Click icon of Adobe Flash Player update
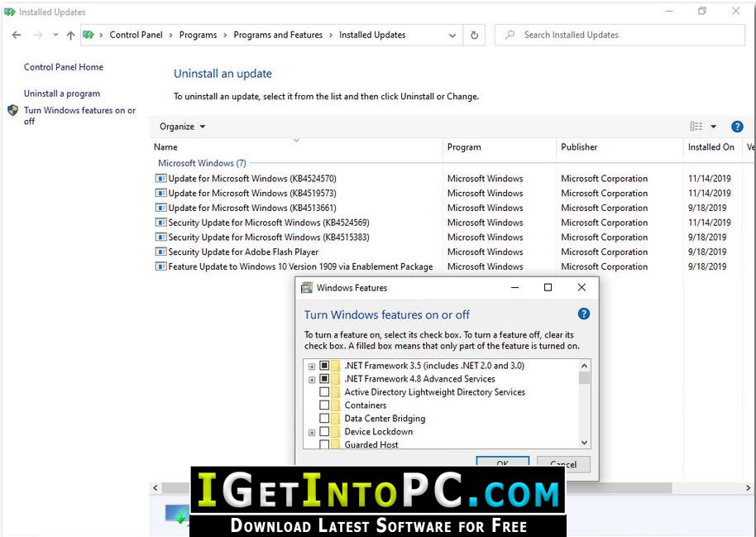This screenshot has width=756, height=537. point(160,252)
